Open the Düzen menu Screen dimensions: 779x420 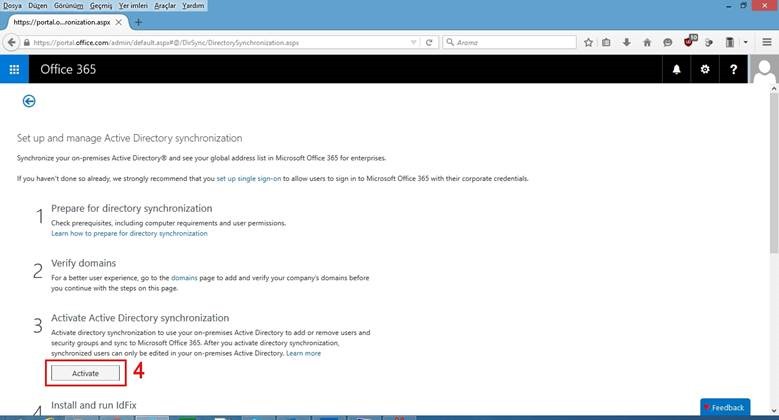coord(38,5)
